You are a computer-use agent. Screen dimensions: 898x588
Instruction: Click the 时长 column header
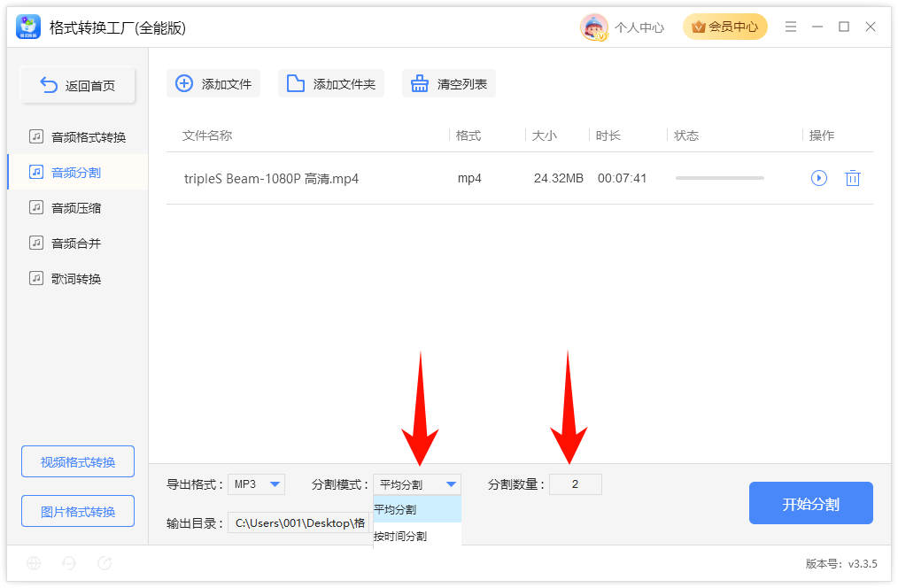pyautogui.click(x=608, y=135)
